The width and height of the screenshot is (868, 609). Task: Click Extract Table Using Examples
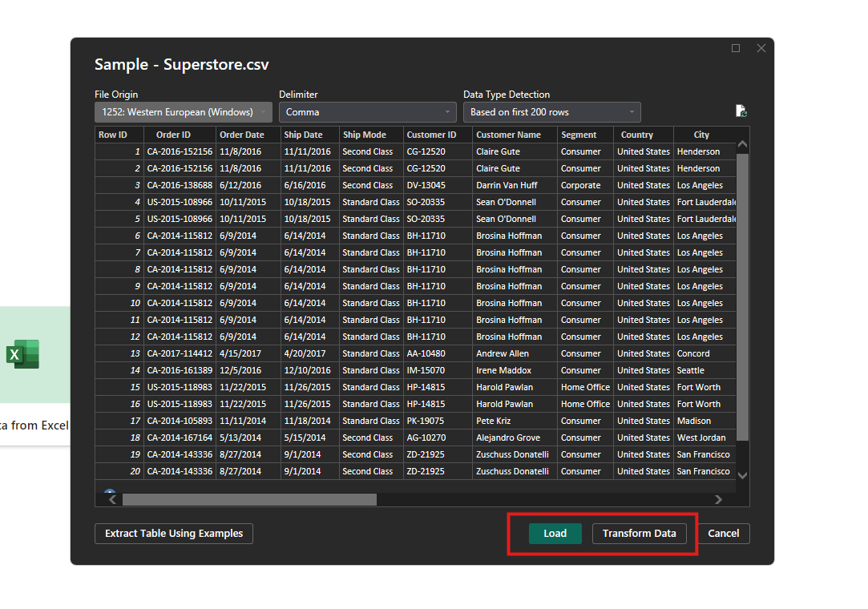click(x=174, y=534)
